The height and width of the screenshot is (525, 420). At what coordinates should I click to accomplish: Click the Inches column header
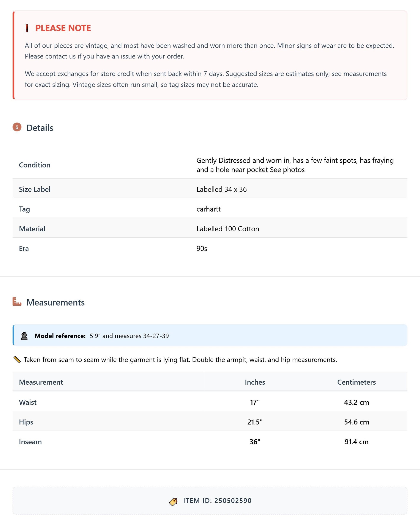coord(255,382)
